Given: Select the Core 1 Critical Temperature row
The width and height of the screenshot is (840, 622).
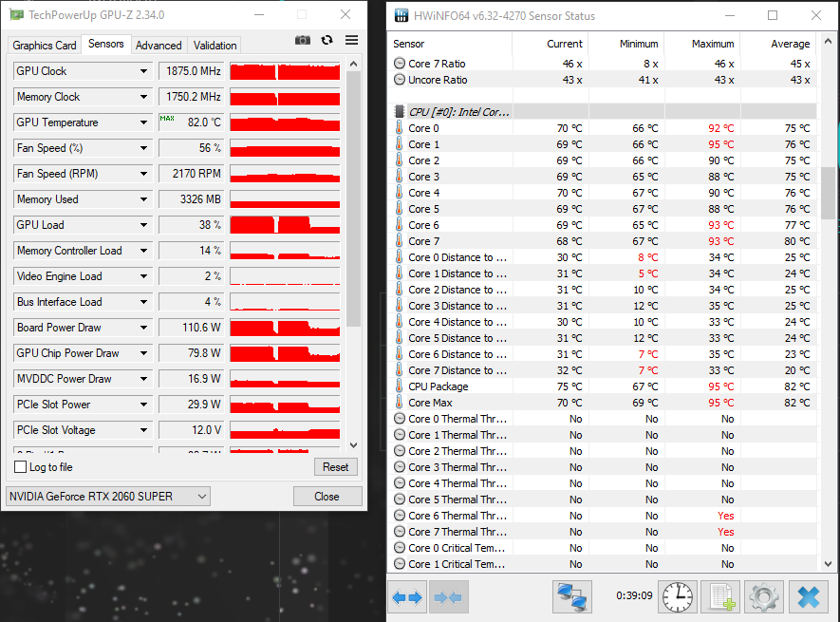Looking at the screenshot, I should pyautogui.click(x=603, y=563).
